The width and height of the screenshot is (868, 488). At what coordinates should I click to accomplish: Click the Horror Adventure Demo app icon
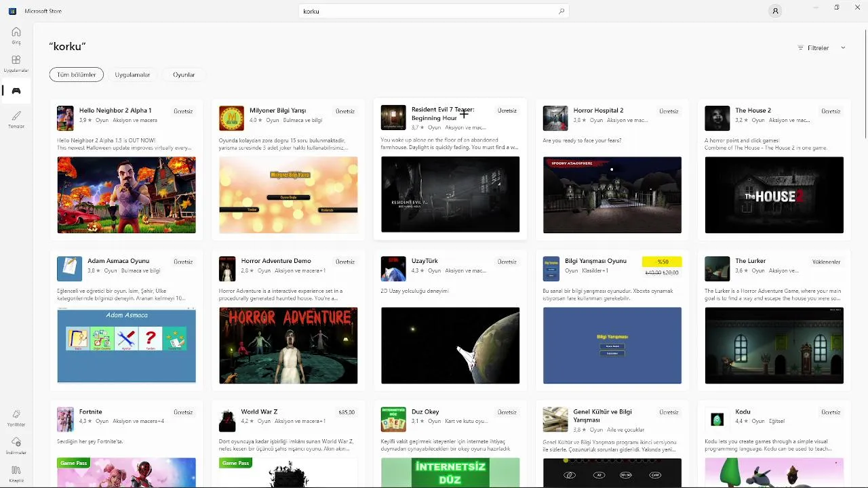227,268
